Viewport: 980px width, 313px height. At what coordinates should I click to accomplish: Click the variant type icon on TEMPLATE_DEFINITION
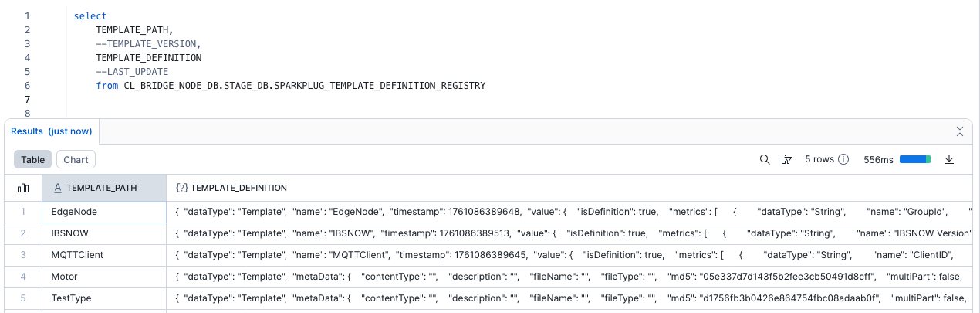[x=181, y=188]
